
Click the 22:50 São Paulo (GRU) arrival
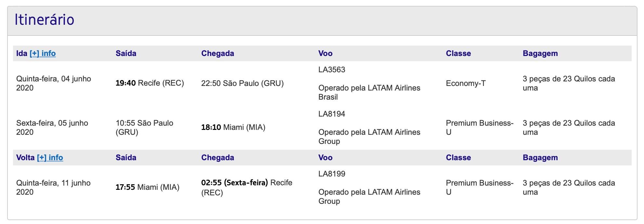click(242, 83)
